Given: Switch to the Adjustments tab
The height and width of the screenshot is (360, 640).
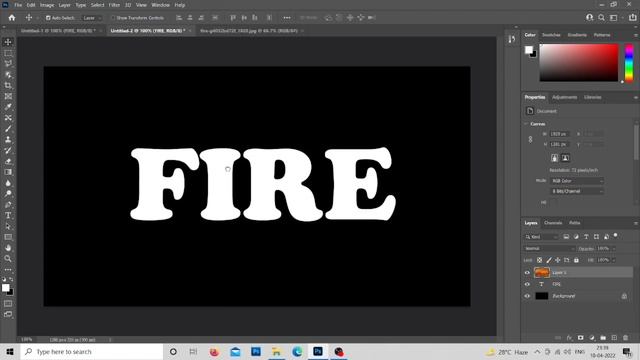Looking at the screenshot, I should [564, 97].
